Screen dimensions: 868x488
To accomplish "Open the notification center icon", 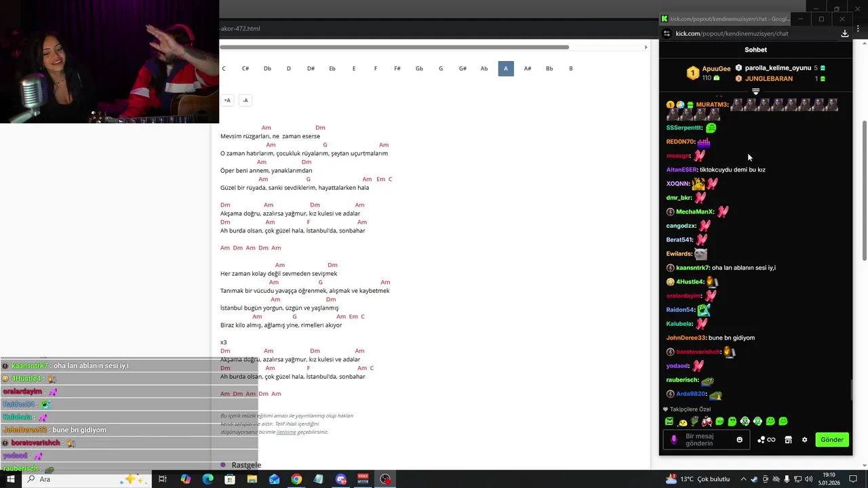I will coord(853,479).
